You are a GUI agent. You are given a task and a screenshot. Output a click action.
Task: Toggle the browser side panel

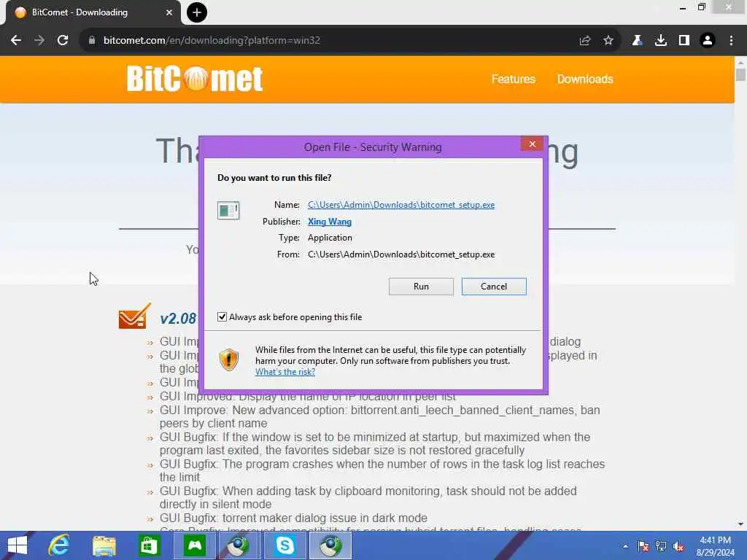point(684,41)
